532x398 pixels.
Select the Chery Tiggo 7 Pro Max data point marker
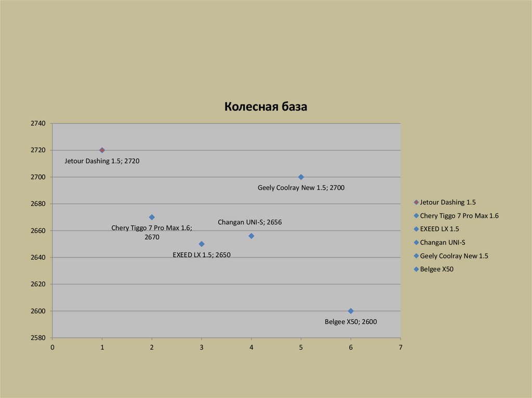click(x=152, y=217)
